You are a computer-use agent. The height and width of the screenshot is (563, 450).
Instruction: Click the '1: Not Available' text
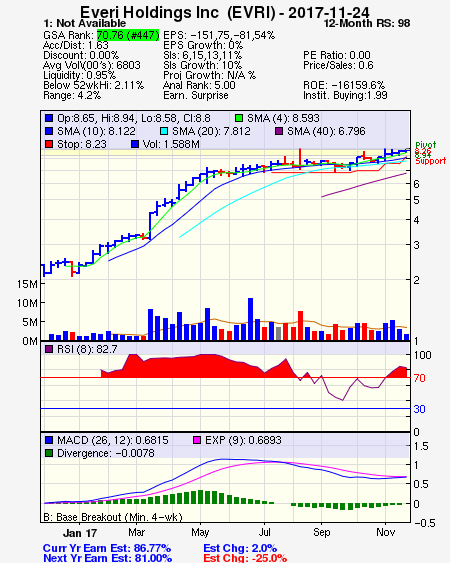tap(85, 23)
